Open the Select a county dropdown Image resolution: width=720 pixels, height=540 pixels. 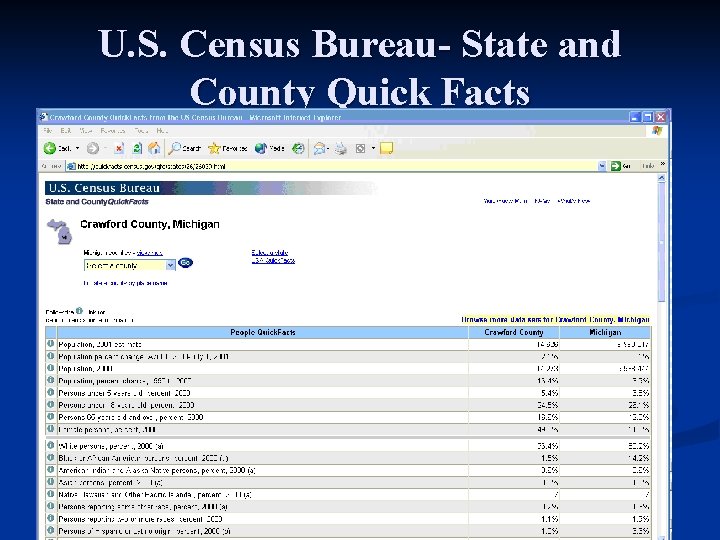pos(129,265)
